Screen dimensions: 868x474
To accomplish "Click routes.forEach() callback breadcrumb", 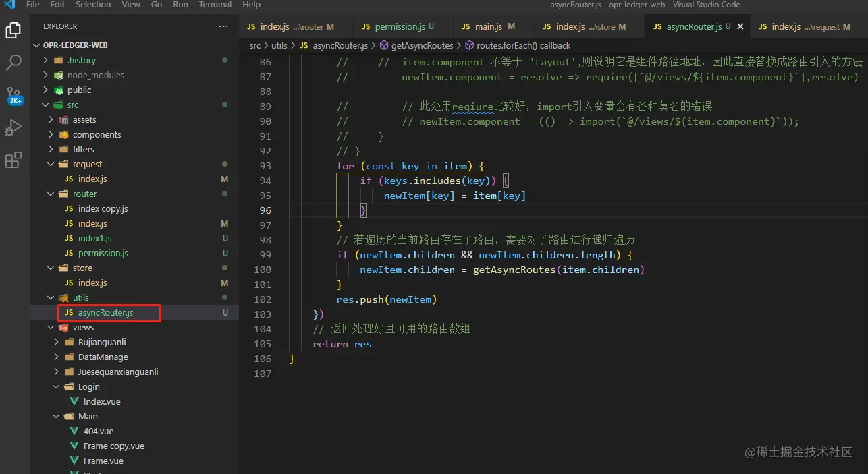I will [523, 45].
